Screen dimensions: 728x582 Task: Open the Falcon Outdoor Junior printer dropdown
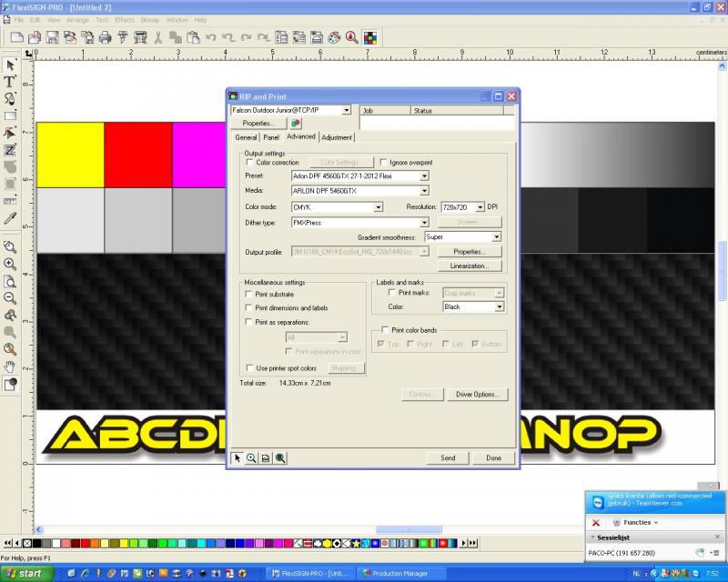tap(347, 110)
